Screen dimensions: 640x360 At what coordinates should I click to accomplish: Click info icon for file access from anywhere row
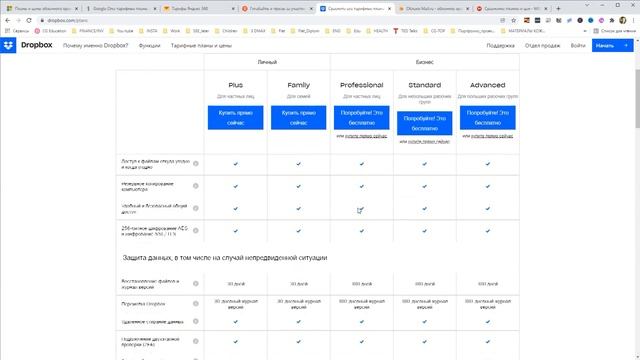click(x=196, y=164)
